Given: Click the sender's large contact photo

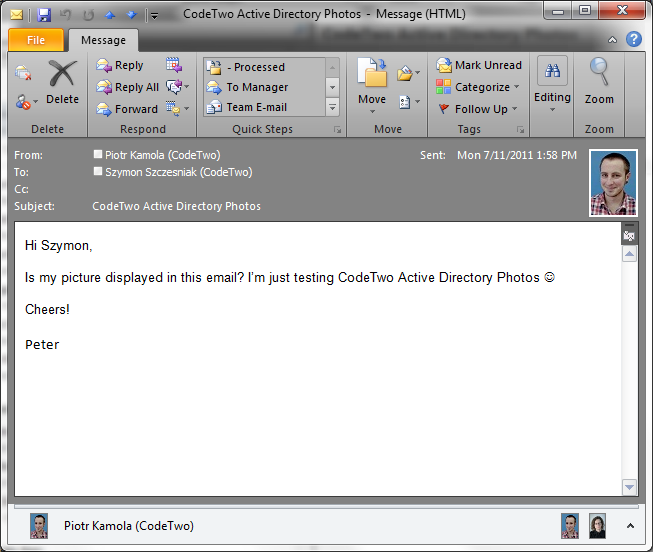Looking at the screenshot, I should click(x=613, y=183).
